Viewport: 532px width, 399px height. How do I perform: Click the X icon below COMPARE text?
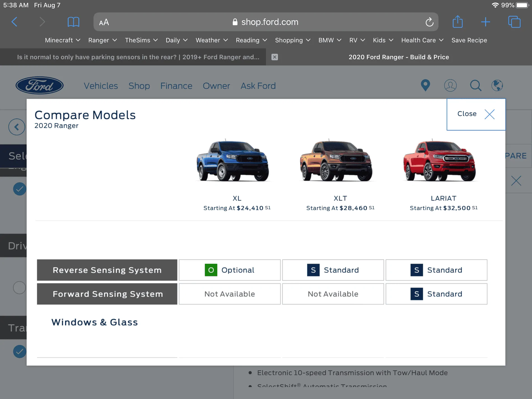click(516, 181)
